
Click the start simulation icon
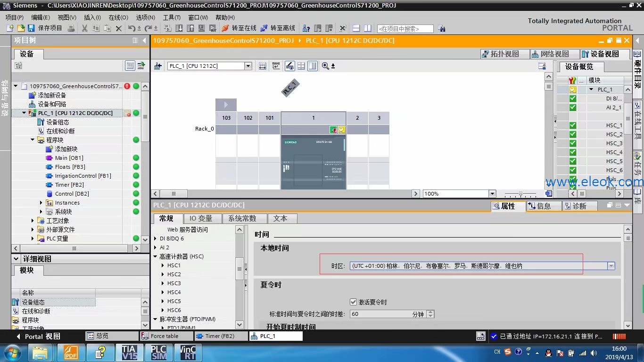(201, 28)
